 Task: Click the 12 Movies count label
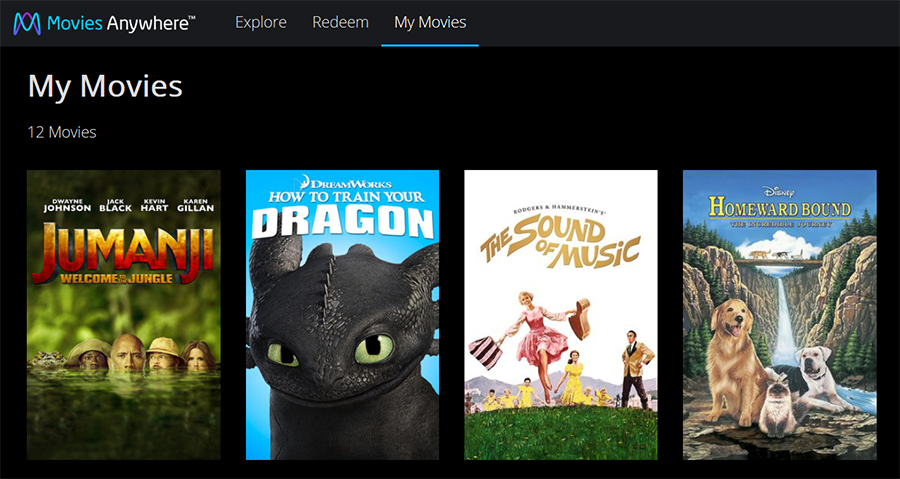[62, 132]
